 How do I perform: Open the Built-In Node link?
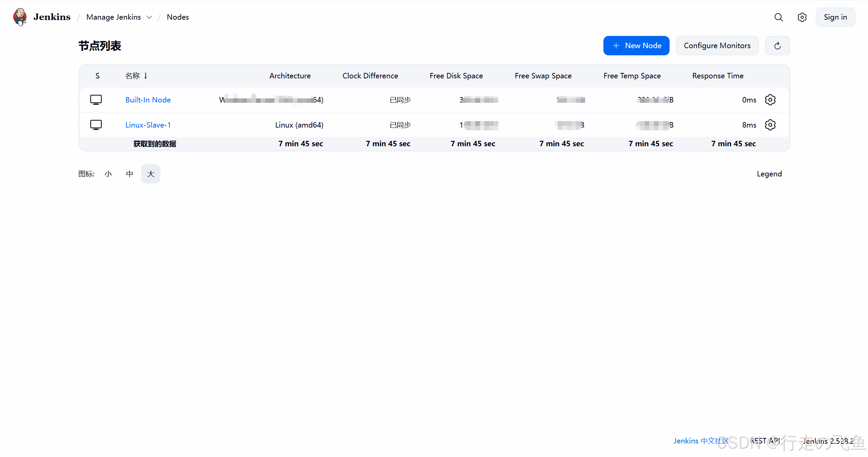[x=148, y=100]
